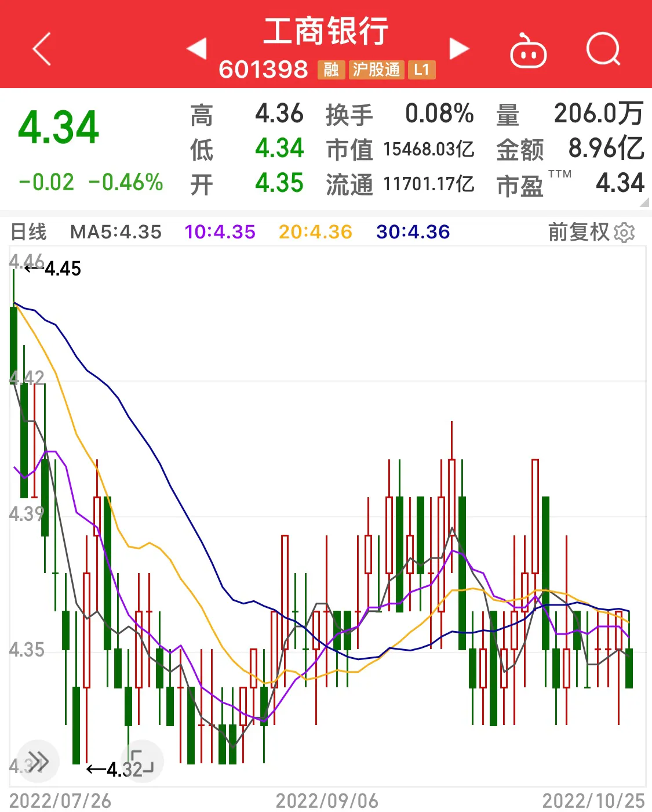Go to next stock with right triangle
The width and height of the screenshot is (652, 812).
(x=459, y=49)
